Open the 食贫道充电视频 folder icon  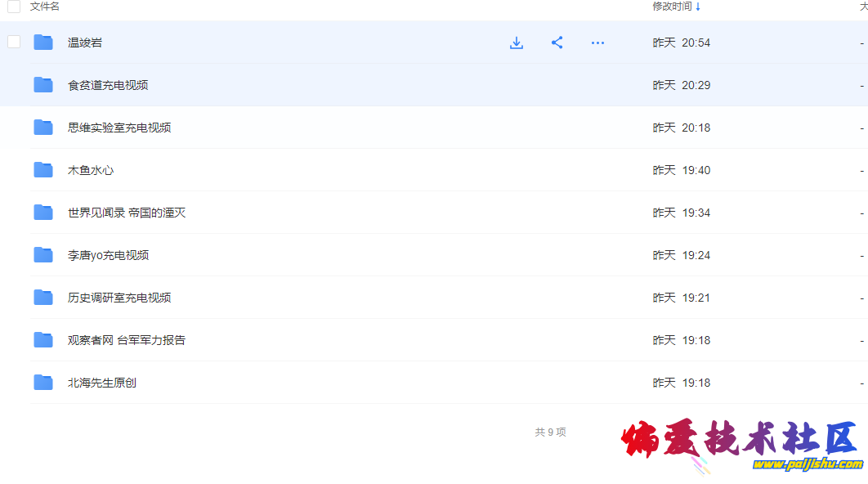point(43,85)
